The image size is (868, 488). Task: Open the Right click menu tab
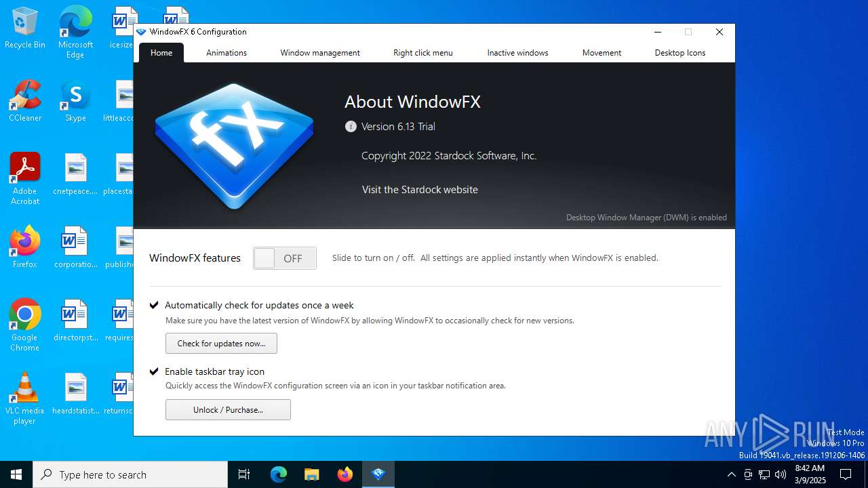(x=423, y=53)
